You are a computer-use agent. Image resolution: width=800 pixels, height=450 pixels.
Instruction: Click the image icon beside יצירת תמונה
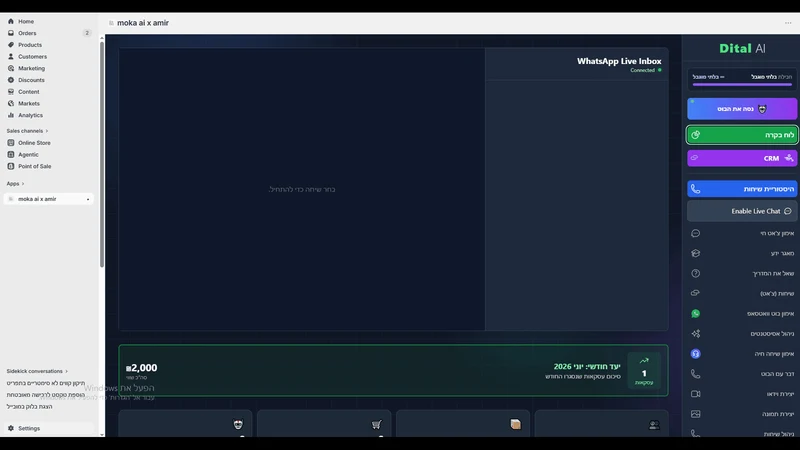click(x=695, y=414)
